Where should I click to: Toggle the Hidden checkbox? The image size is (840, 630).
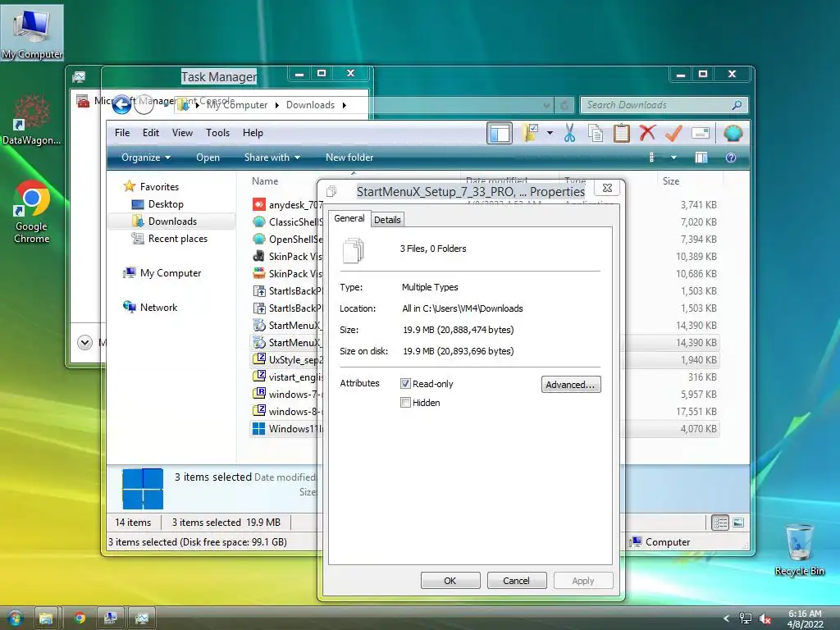pos(405,402)
